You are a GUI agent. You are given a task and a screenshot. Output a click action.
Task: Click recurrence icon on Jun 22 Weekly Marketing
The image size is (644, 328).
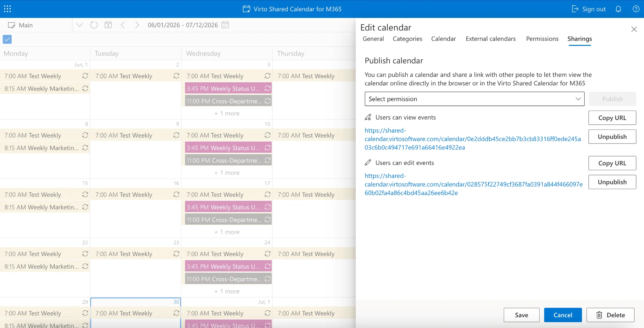(85, 266)
